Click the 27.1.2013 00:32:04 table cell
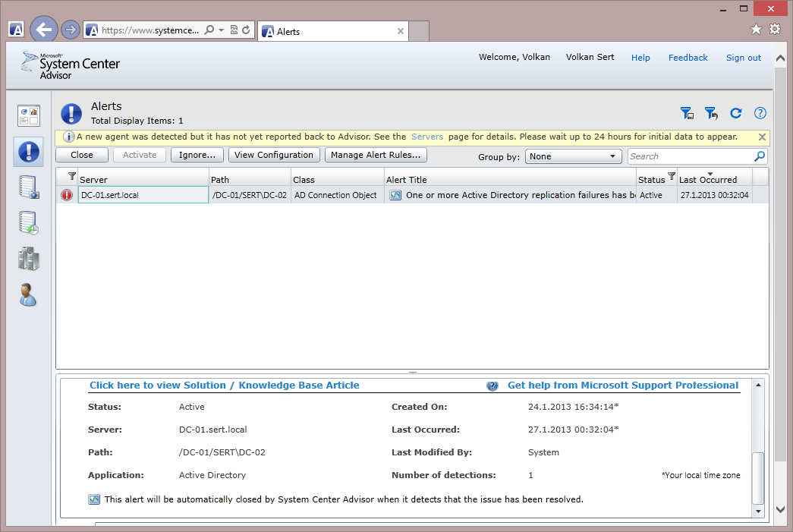 click(x=715, y=195)
